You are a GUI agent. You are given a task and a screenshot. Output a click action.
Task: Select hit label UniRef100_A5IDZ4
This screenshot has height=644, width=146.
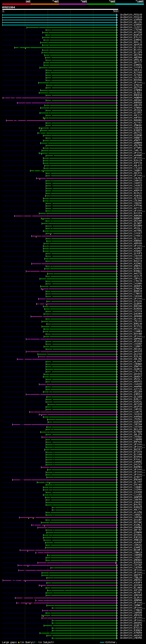coord(131,110)
